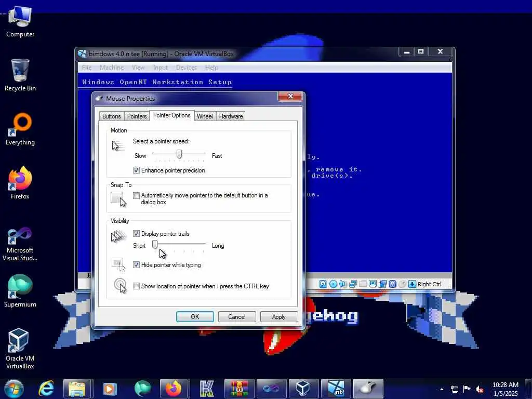Click the network adapters indicator in VirtualBox status bar

click(353, 284)
